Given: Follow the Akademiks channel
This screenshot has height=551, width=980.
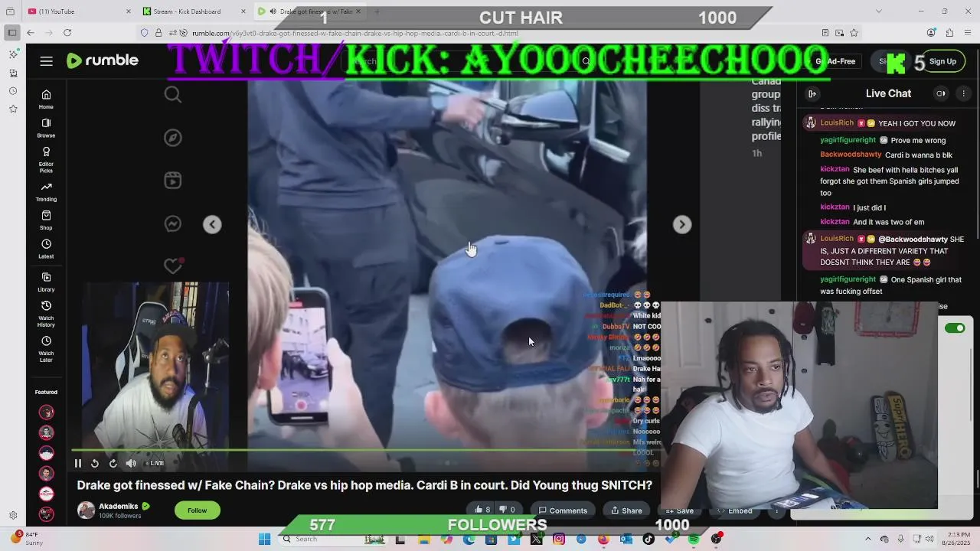Looking at the screenshot, I should click(197, 510).
